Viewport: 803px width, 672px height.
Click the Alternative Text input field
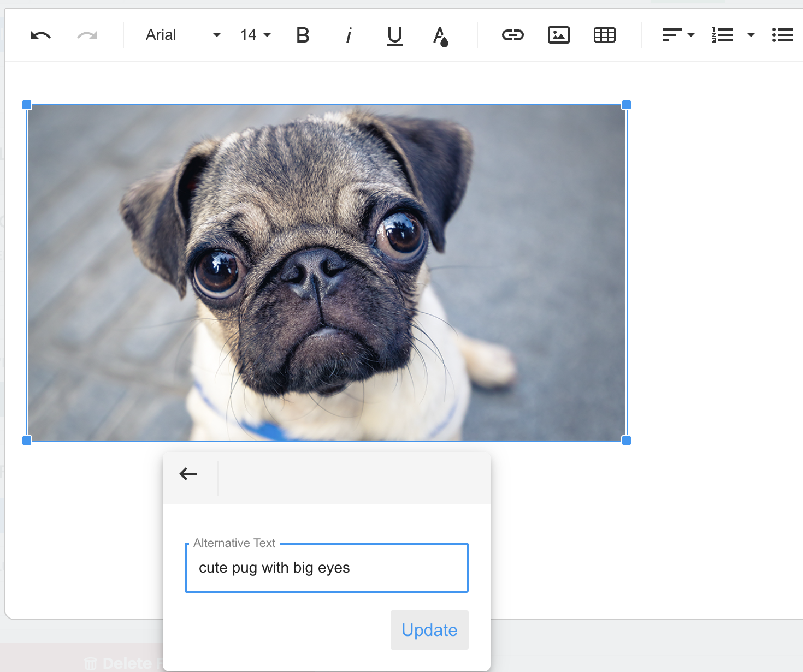point(327,568)
